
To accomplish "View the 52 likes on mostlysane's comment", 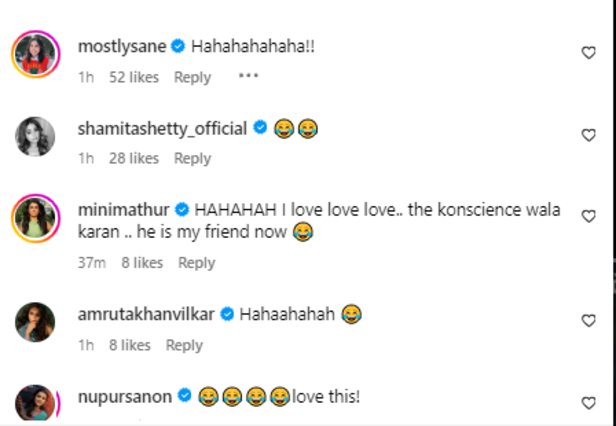I will coord(138,77).
